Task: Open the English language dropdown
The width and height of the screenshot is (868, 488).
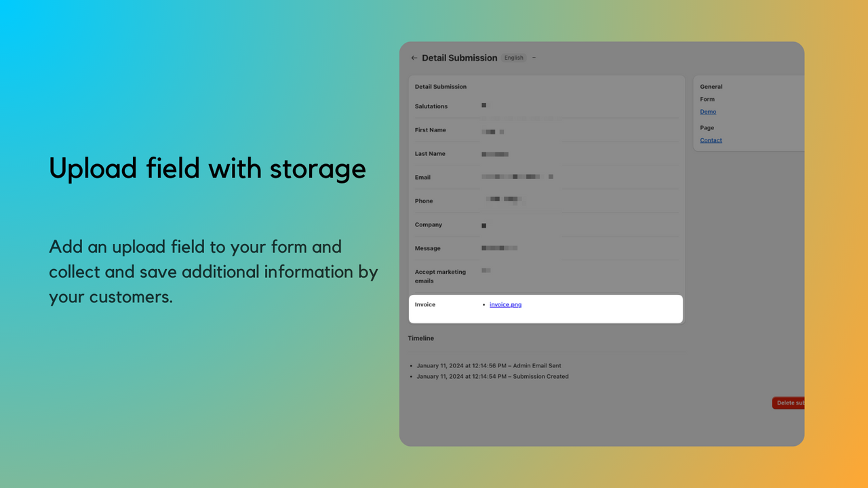Action: point(514,58)
